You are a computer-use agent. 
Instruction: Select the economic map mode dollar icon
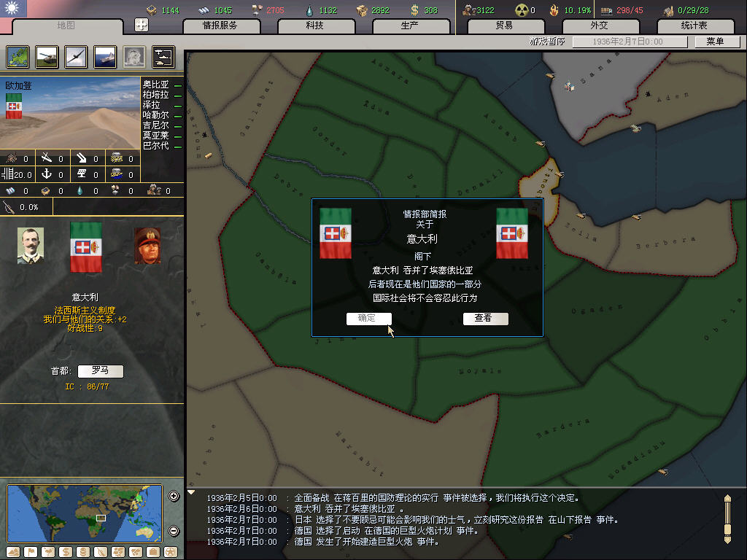[x=66, y=552]
